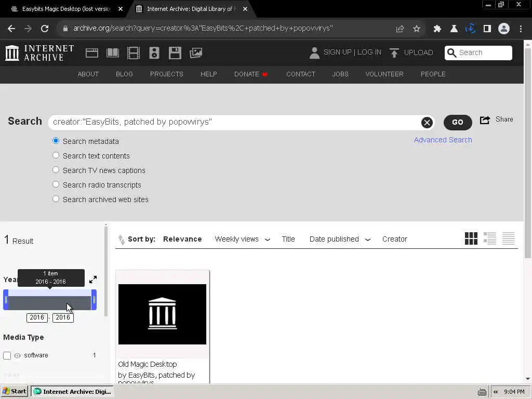Hide software results with the eye icon
This screenshot has height=399, width=532.
[x=17, y=355]
